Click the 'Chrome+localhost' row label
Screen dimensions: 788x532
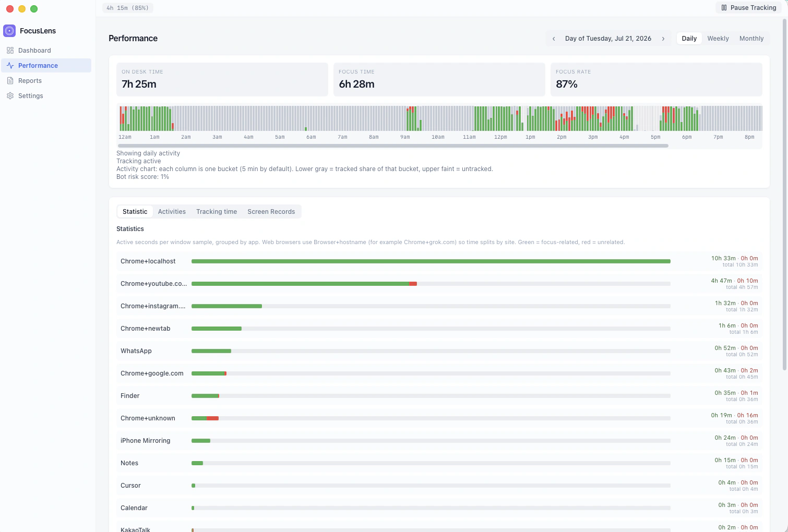pyautogui.click(x=148, y=261)
